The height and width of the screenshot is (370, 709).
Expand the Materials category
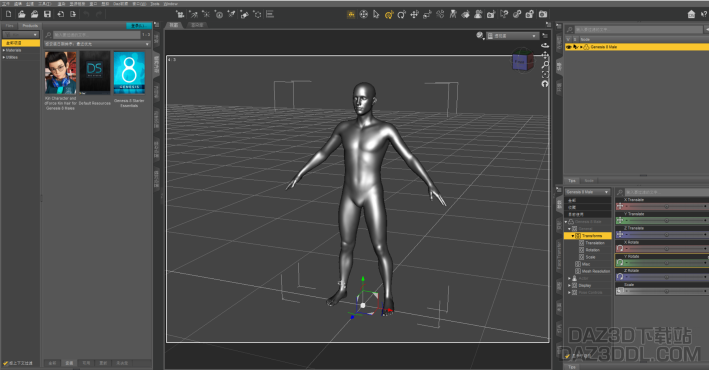4,51
